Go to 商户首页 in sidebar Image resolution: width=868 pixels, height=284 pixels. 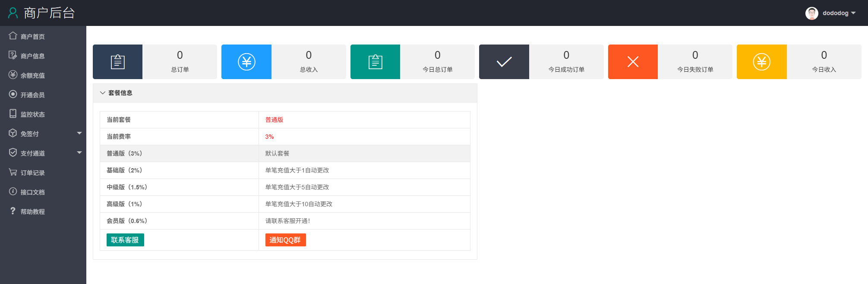click(32, 37)
